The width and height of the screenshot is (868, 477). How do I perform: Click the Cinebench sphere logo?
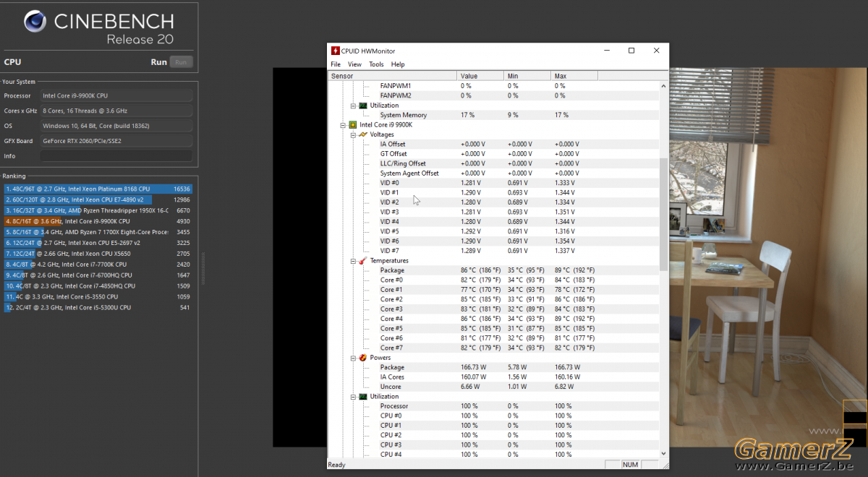pos(35,22)
